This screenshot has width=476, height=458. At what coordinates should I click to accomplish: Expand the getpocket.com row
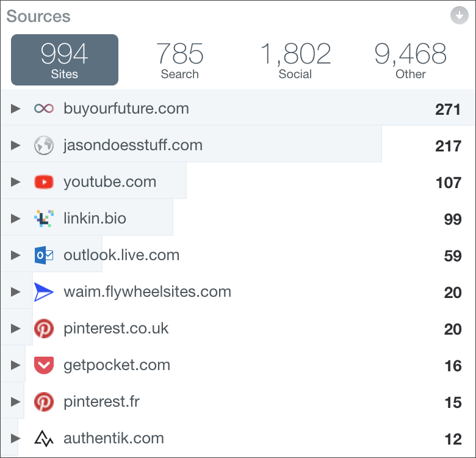[x=15, y=365]
